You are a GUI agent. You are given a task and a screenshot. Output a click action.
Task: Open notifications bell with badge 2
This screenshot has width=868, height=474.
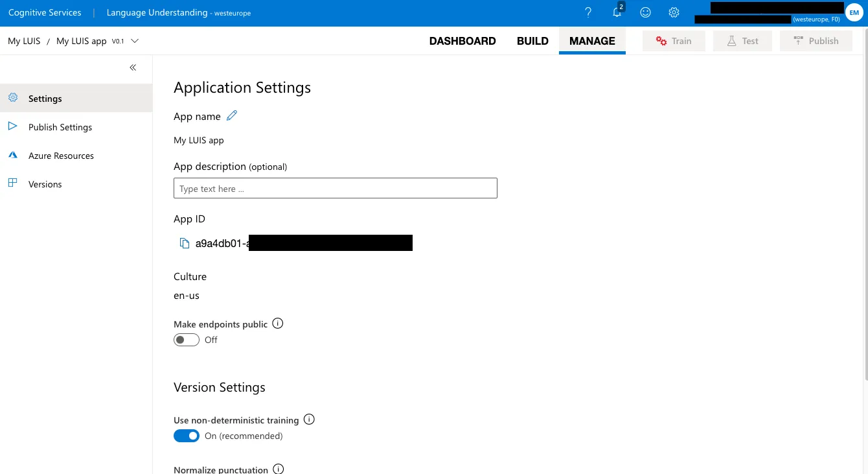point(618,12)
